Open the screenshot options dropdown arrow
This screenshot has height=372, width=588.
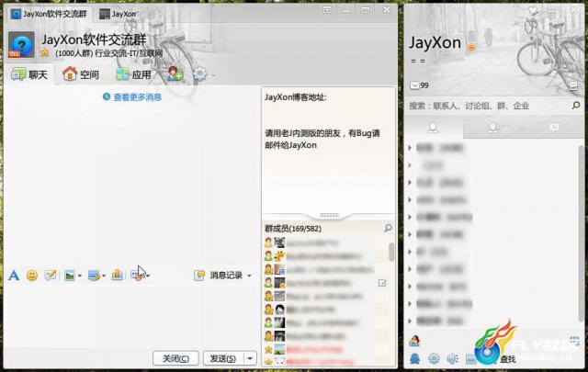pyautogui.click(x=104, y=276)
